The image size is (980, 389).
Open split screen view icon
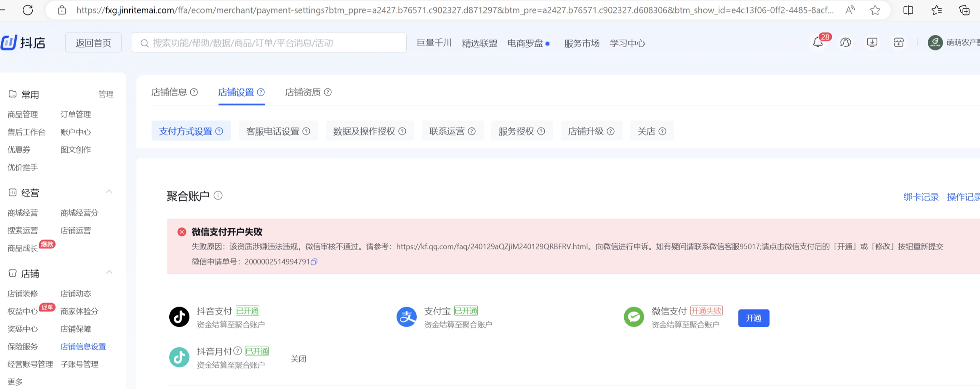pos(908,10)
